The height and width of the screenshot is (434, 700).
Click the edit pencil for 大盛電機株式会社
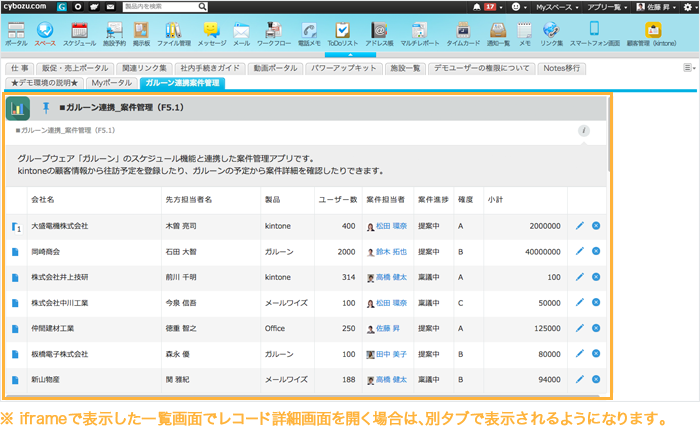click(580, 226)
